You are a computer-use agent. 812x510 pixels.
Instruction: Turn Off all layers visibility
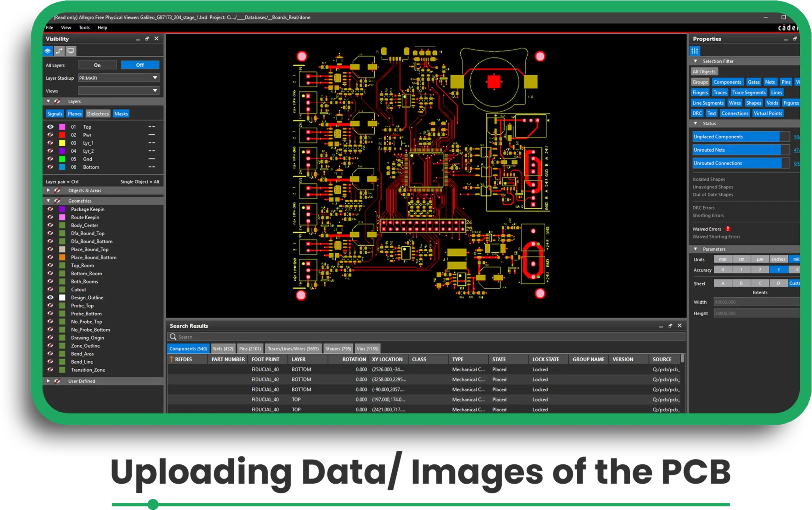pyautogui.click(x=140, y=65)
